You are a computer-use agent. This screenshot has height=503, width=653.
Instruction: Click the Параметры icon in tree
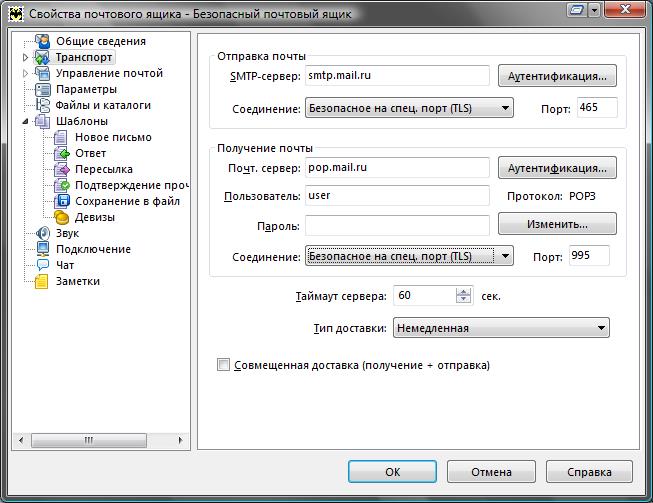coord(42,89)
